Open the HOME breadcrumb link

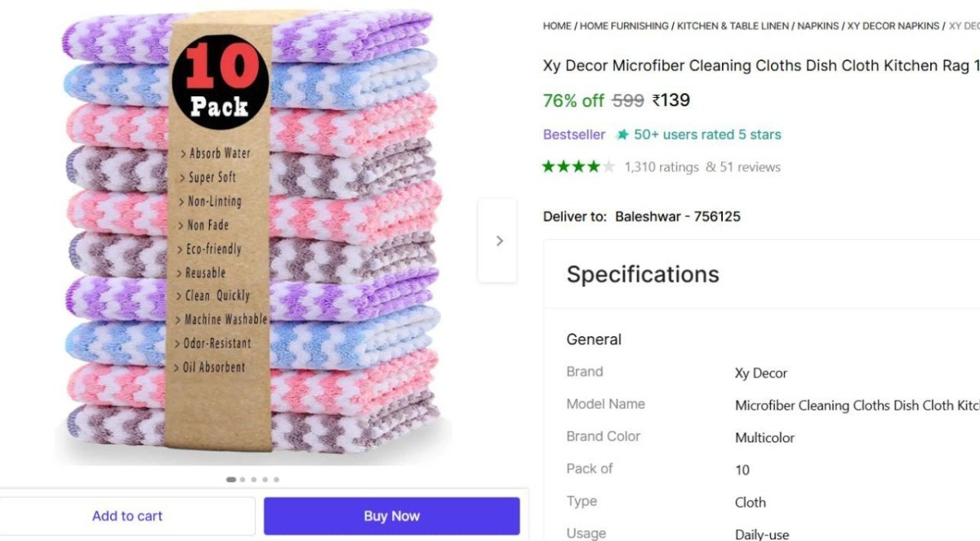[x=556, y=25]
